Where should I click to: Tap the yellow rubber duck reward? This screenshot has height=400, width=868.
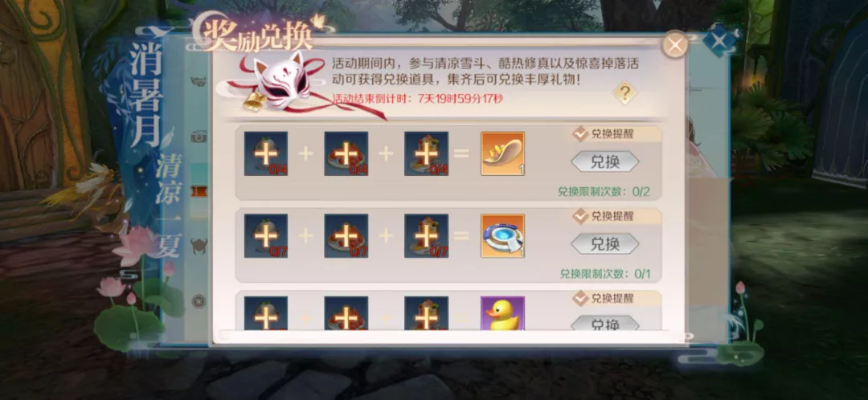coord(502,314)
